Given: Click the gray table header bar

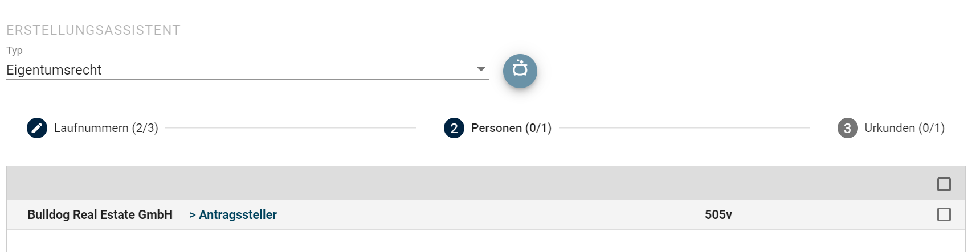Looking at the screenshot, I should point(485,183).
